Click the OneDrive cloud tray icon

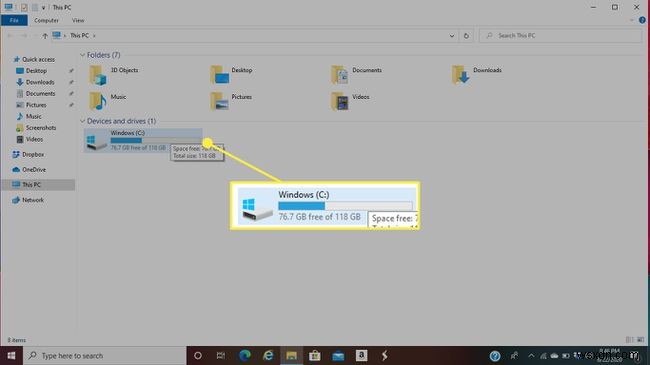click(554, 355)
